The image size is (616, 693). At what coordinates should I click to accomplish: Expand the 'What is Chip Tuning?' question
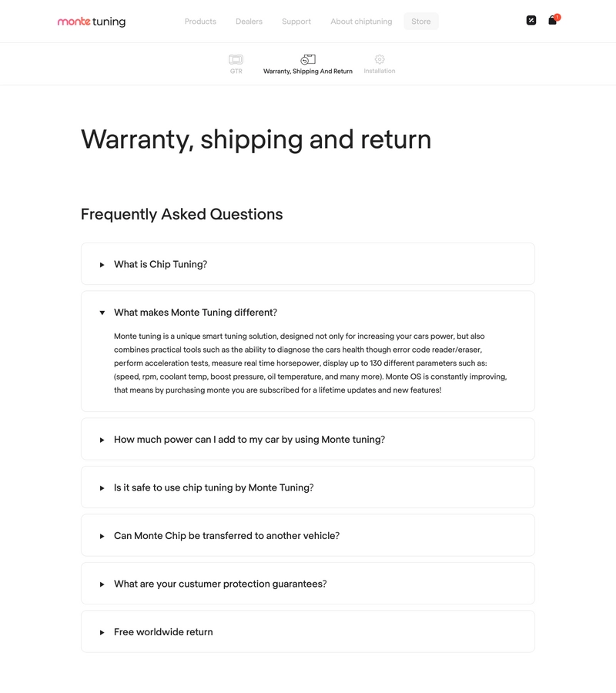[x=160, y=264]
